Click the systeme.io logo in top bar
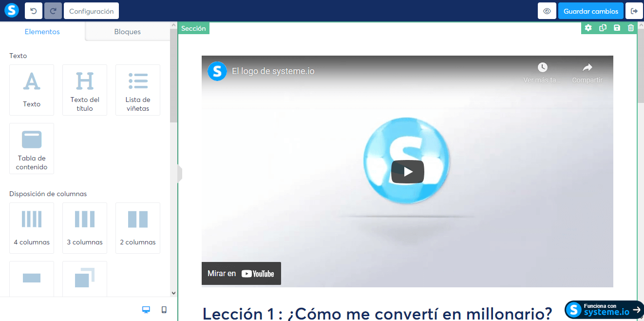This screenshot has height=321, width=644. 12,11
